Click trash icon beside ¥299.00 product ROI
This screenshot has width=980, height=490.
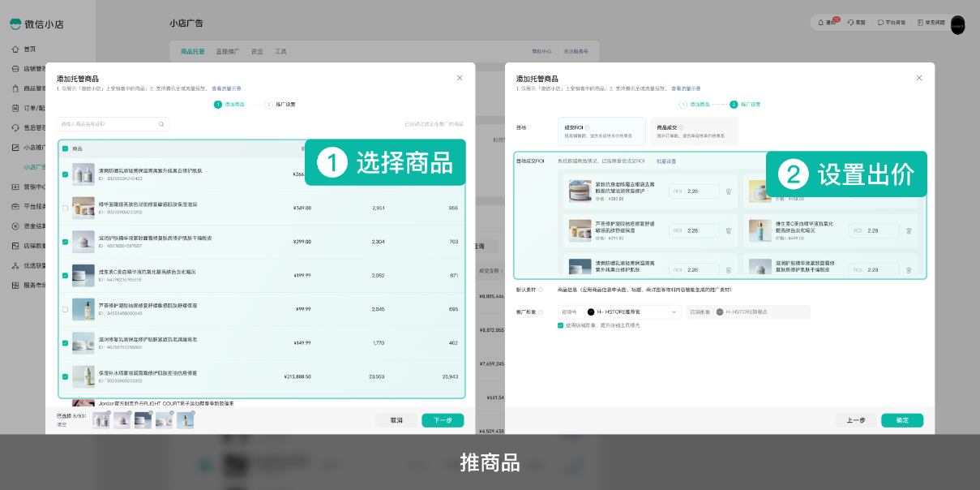click(728, 231)
